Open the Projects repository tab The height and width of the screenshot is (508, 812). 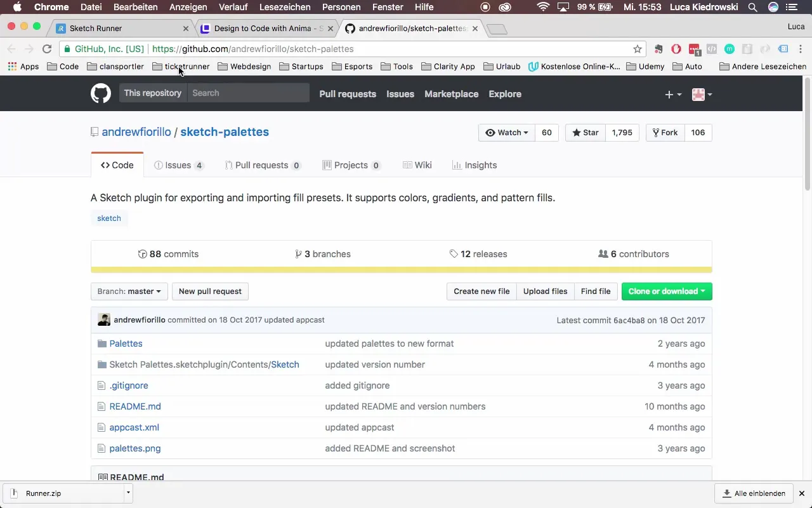click(351, 165)
